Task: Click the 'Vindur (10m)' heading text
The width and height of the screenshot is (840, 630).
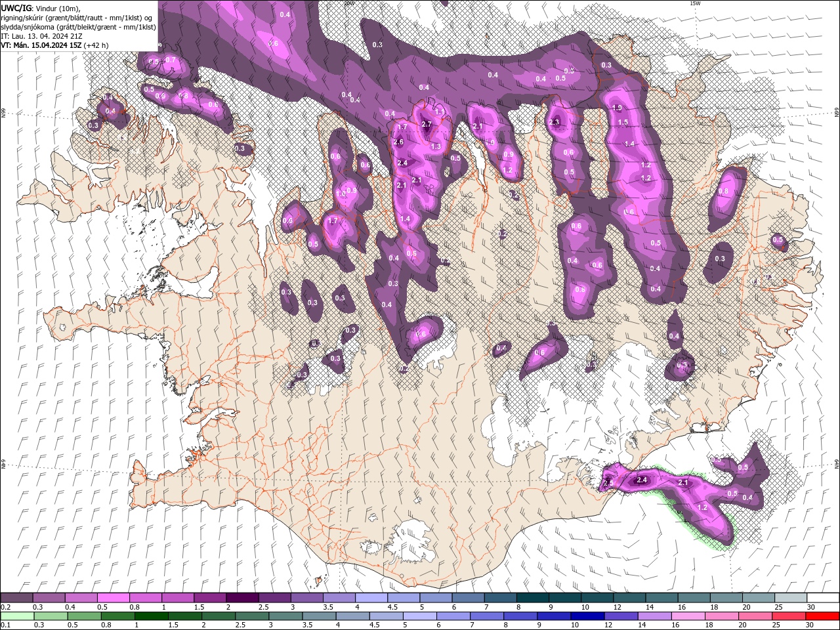Action: pyautogui.click(x=58, y=9)
